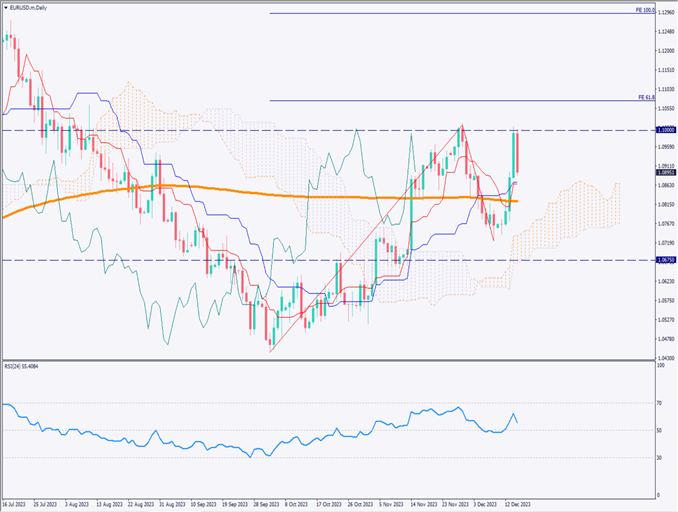The height and width of the screenshot is (512, 678).
Task: Click the FE 61.8 Fibonacci label
Action: (x=645, y=97)
